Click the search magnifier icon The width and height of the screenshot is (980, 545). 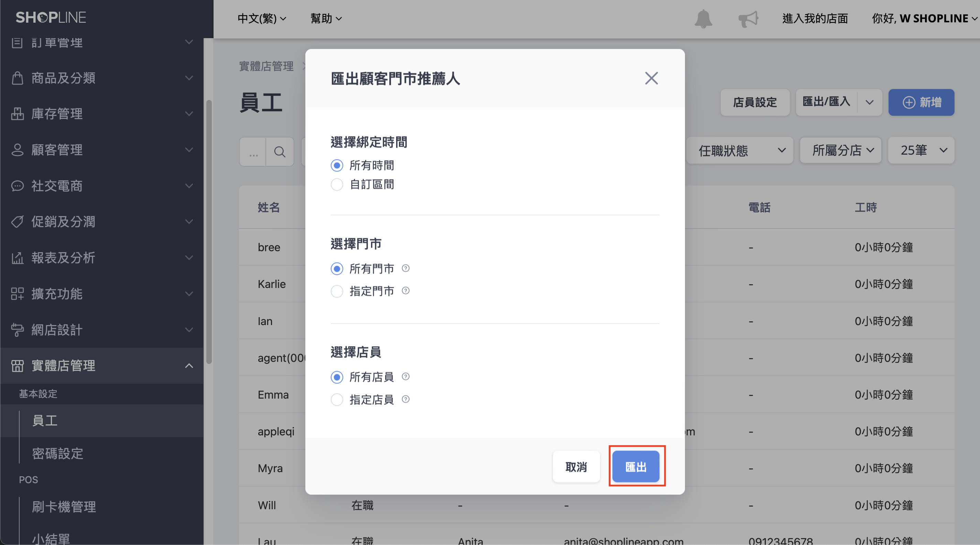(x=280, y=152)
